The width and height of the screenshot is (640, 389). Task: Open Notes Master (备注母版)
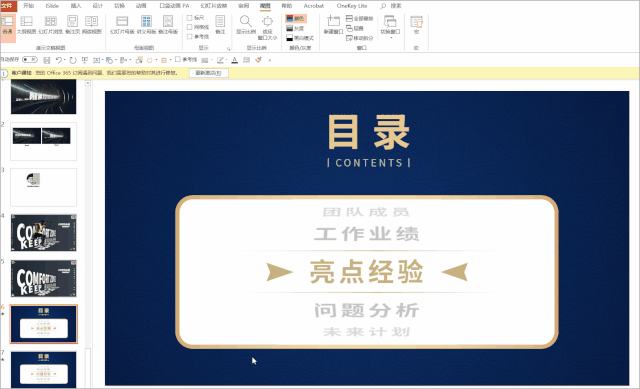click(168, 25)
